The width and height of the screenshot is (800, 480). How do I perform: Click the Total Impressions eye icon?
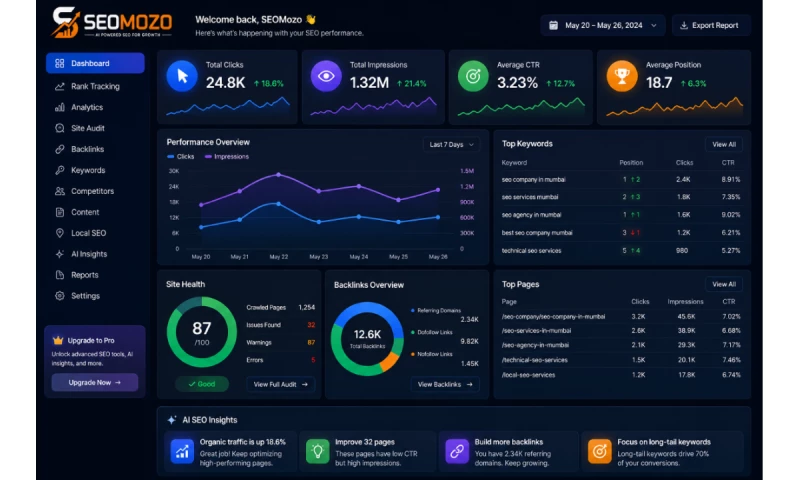click(326, 76)
